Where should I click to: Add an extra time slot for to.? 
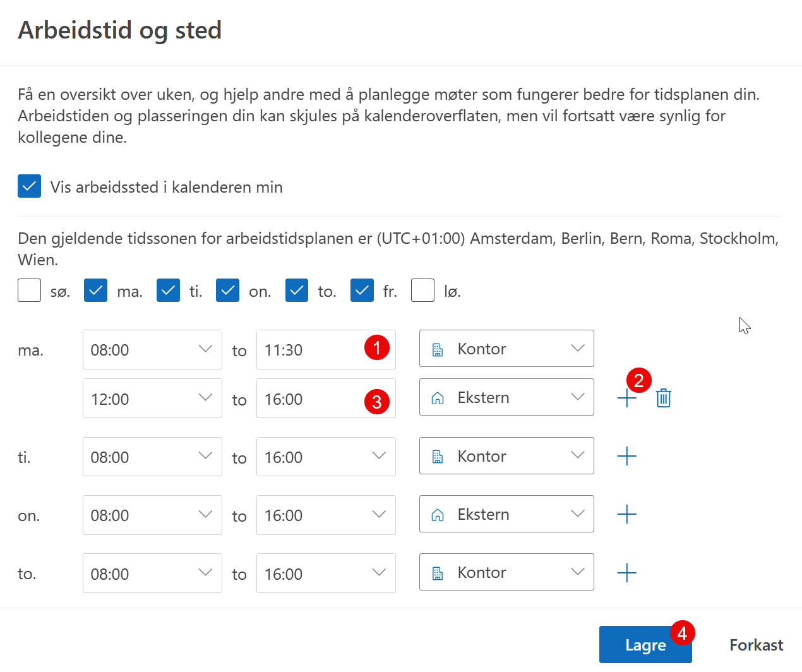(626, 573)
